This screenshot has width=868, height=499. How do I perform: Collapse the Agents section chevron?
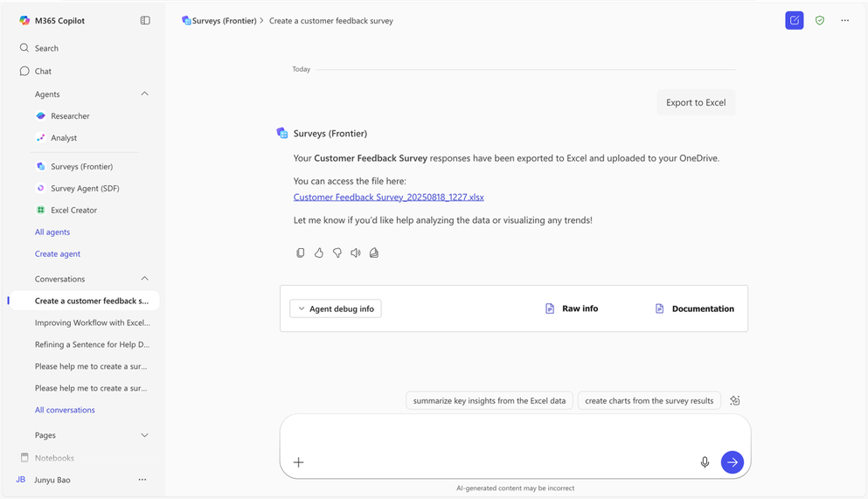pos(144,94)
